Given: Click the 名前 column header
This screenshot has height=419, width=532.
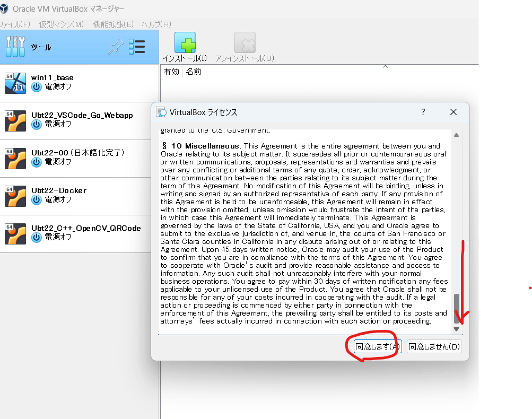Looking at the screenshot, I should [194, 72].
